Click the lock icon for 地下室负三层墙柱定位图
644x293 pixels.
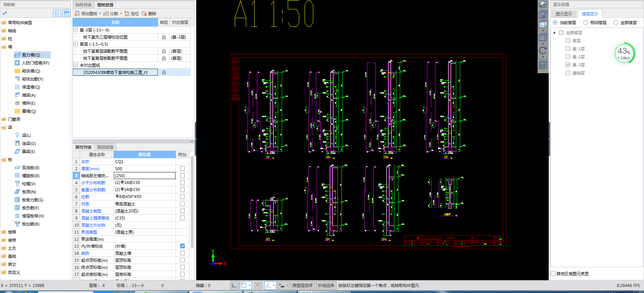(164, 37)
